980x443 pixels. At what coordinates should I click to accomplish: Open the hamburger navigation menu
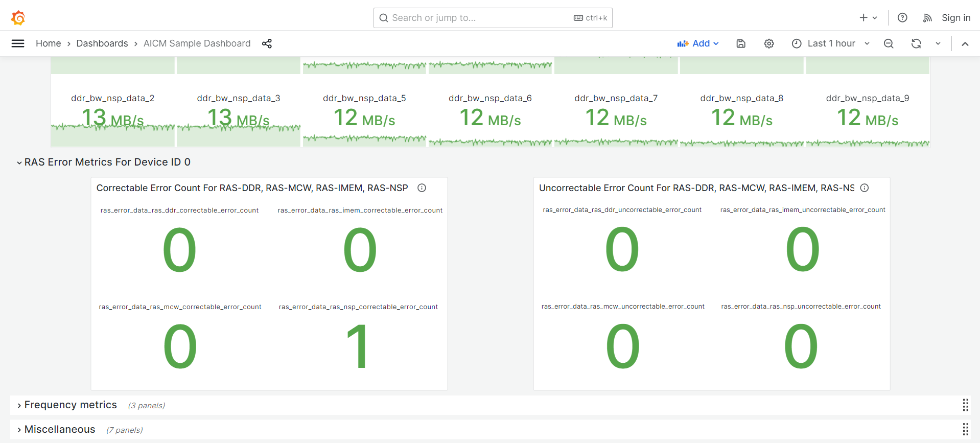point(18,43)
